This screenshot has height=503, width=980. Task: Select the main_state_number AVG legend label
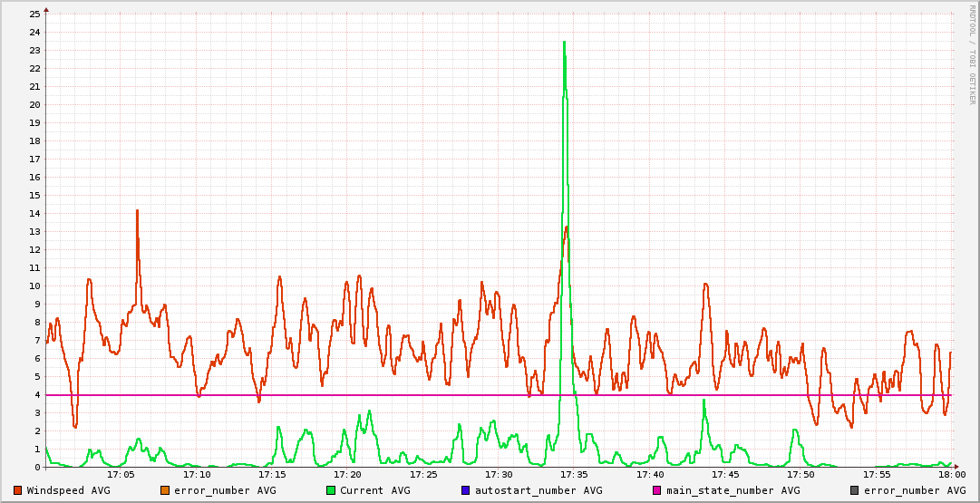pos(733,490)
